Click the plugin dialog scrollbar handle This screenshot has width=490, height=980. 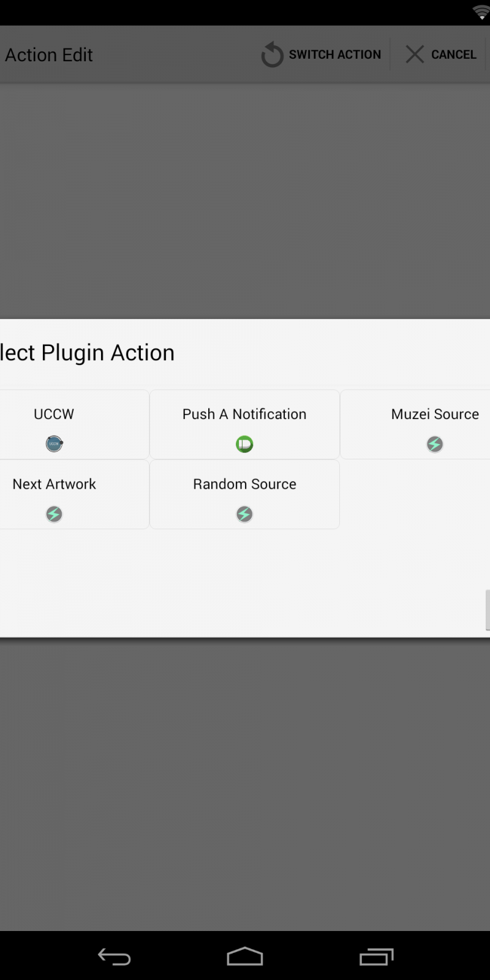pyautogui.click(x=487, y=609)
